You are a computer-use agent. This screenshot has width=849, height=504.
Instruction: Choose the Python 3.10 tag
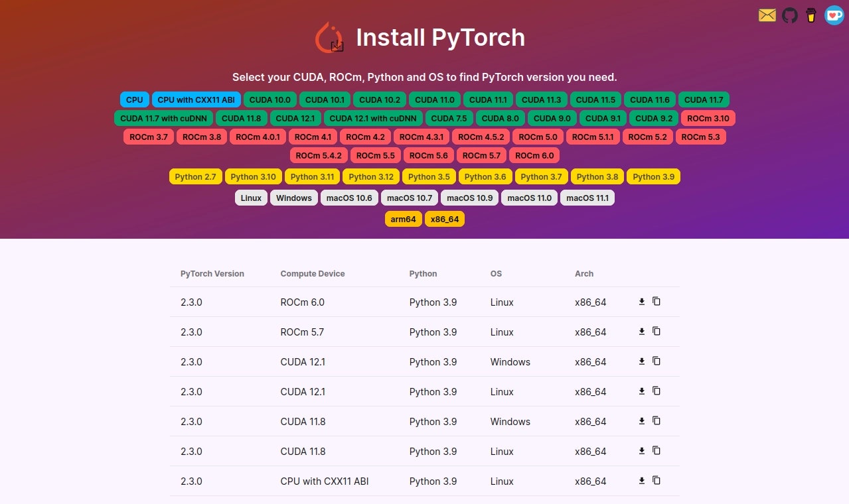[254, 177]
